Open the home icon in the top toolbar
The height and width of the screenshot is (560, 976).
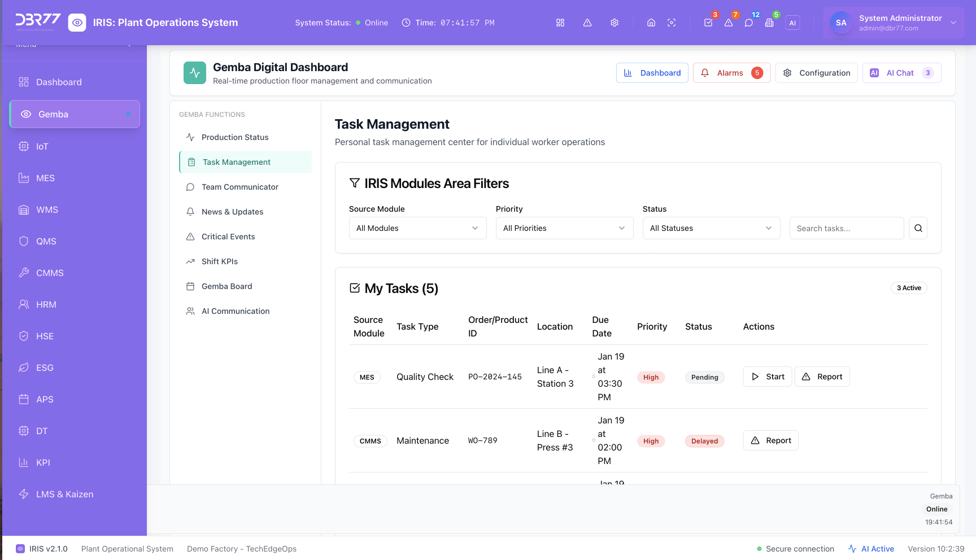(x=651, y=23)
